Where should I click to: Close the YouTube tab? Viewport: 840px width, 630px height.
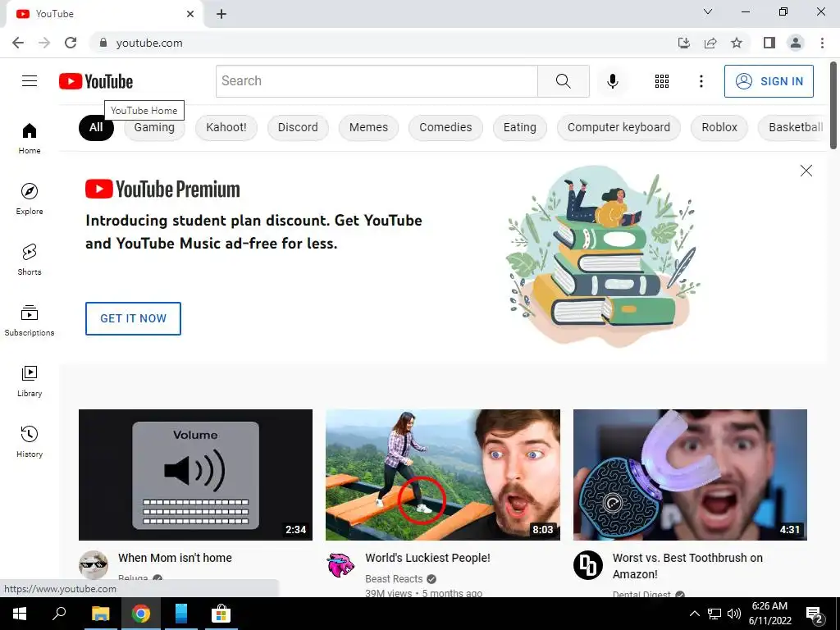190,14
